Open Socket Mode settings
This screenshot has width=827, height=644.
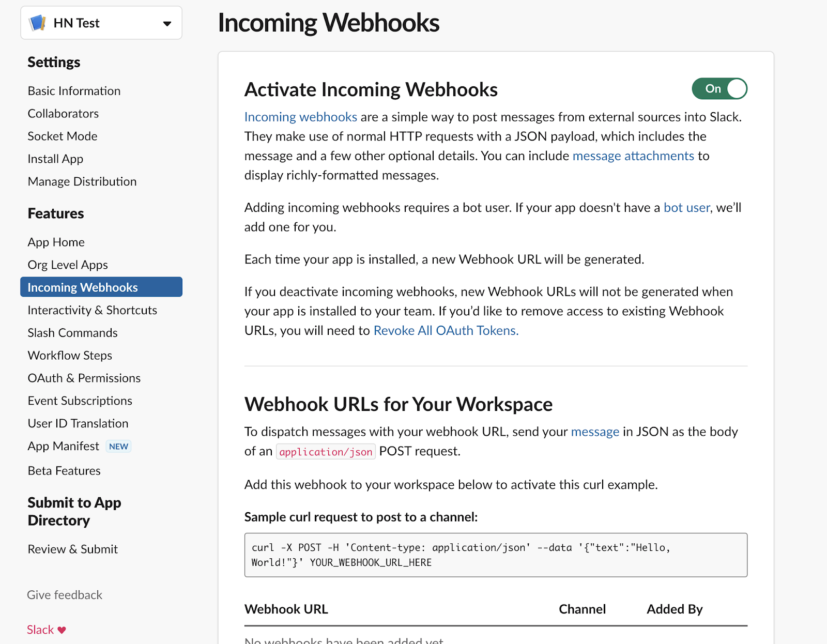pyautogui.click(x=62, y=136)
